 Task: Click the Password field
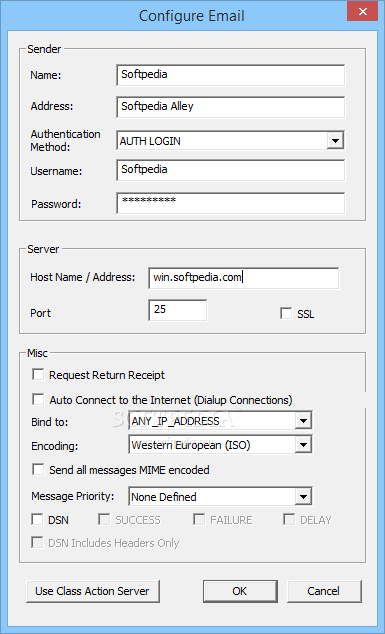click(231, 203)
